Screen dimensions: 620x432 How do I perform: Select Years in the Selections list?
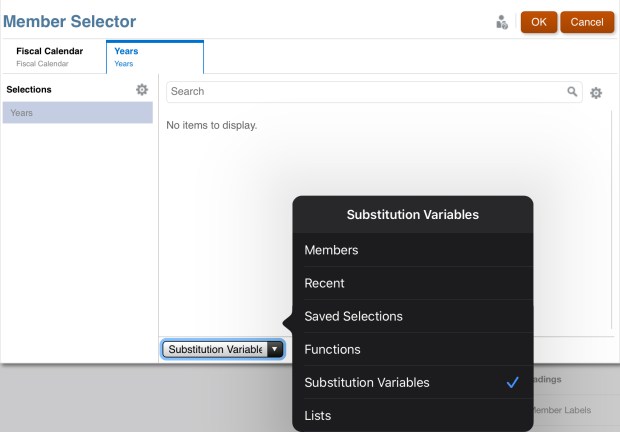(x=78, y=113)
